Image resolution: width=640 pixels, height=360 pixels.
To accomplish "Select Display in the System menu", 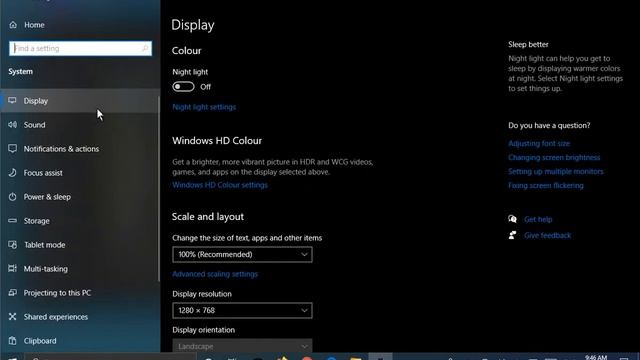I will pos(80,100).
